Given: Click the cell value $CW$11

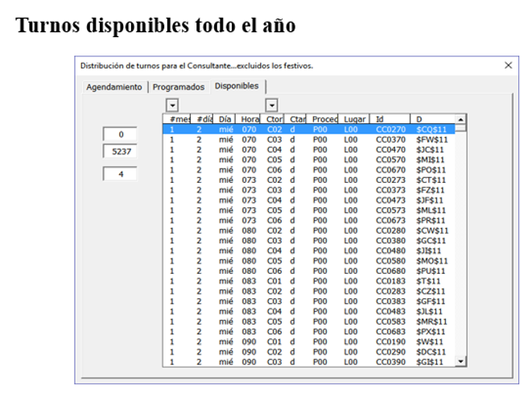Looking at the screenshot, I should tap(432, 230).
